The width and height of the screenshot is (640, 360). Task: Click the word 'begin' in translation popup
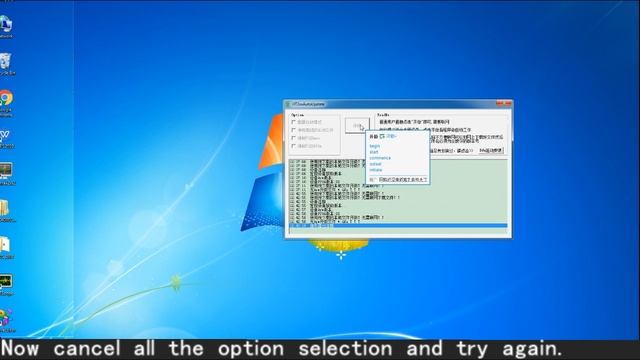(x=375, y=146)
